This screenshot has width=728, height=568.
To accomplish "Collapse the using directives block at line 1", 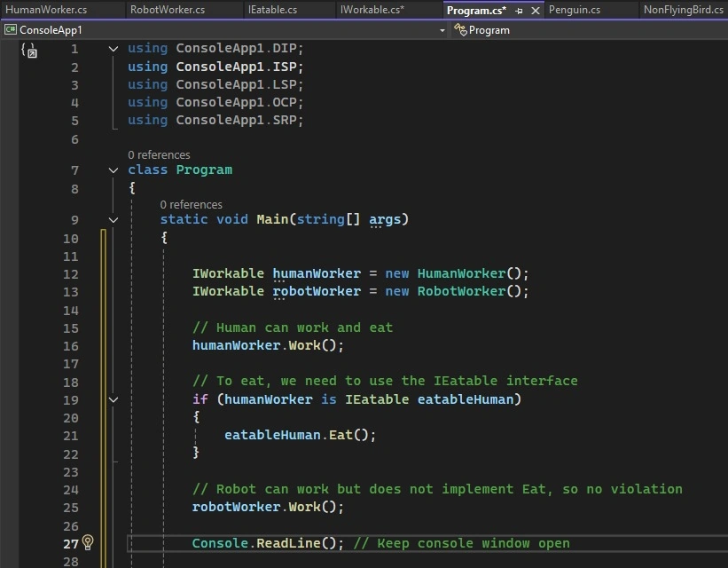I will (x=114, y=48).
